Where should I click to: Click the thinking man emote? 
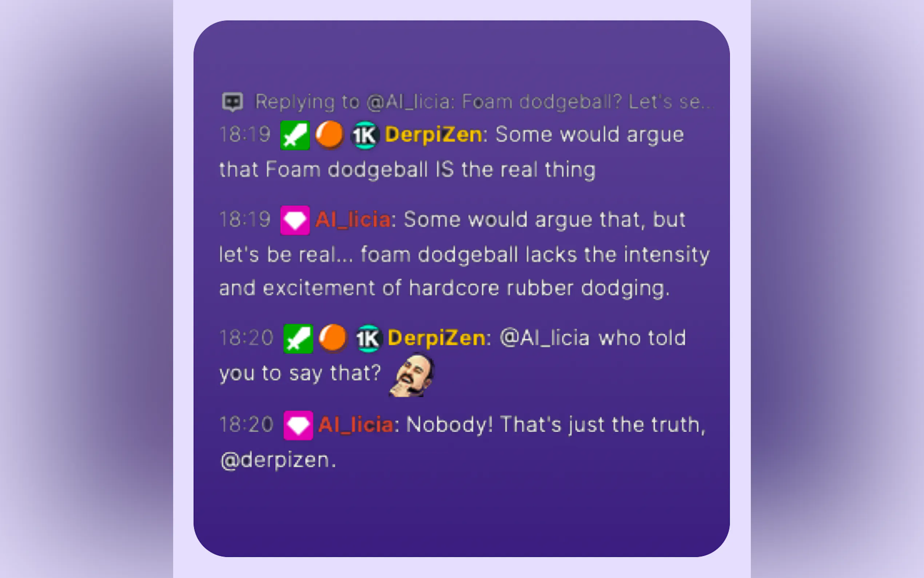pyautogui.click(x=412, y=375)
